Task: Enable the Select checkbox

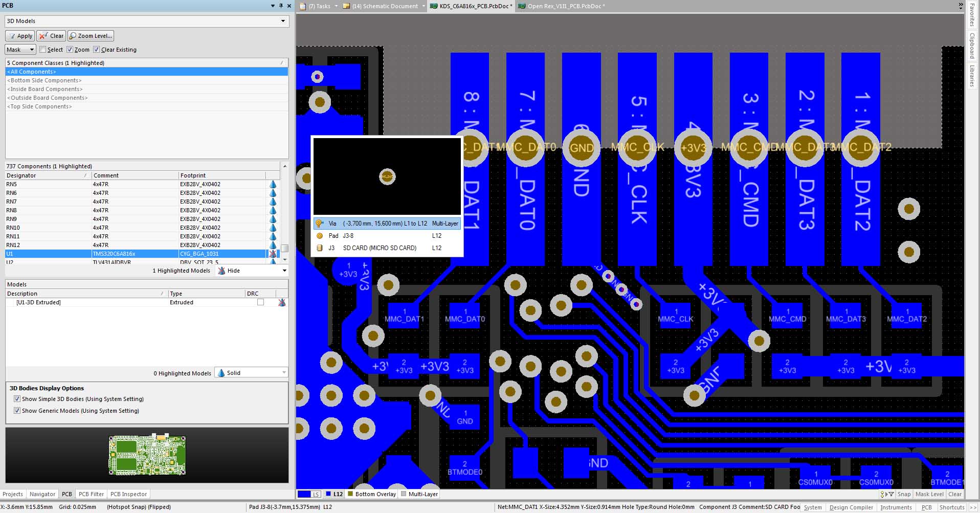Action: 43,50
